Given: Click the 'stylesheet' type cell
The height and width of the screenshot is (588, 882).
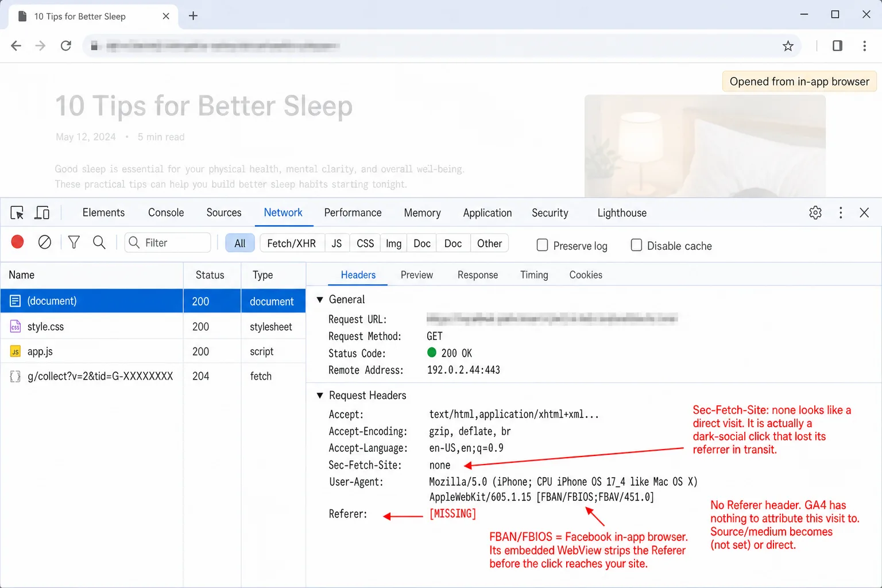Looking at the screenshot, I should [x=271, y=327].
